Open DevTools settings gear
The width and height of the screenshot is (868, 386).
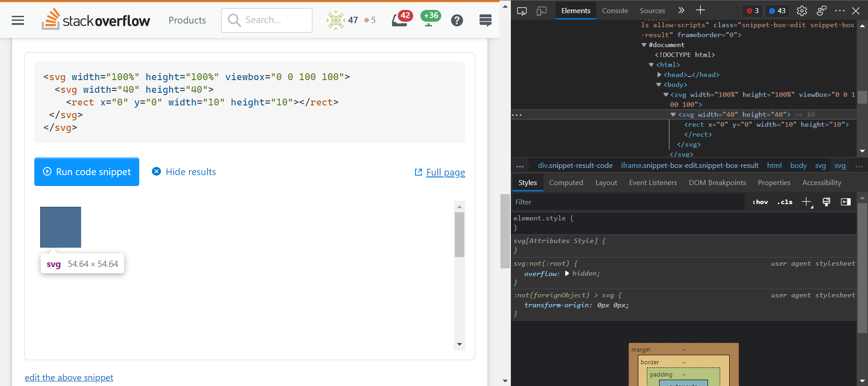pos(802,11)
